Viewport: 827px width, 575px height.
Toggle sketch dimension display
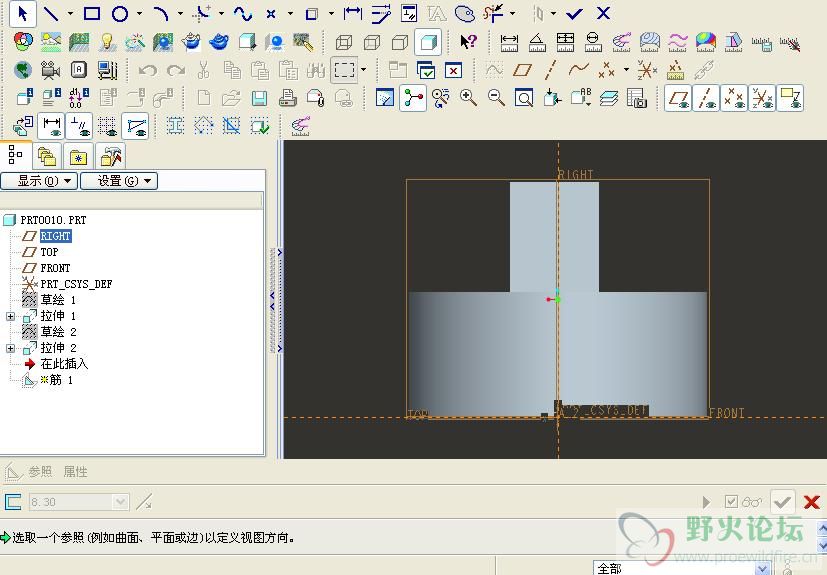[51, 126]
